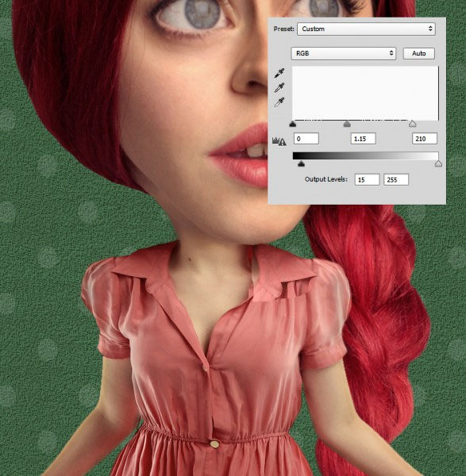Click the histogram warning recalculate icon
This screenshot has width=466, height=476.
click(x=279, y=141)
